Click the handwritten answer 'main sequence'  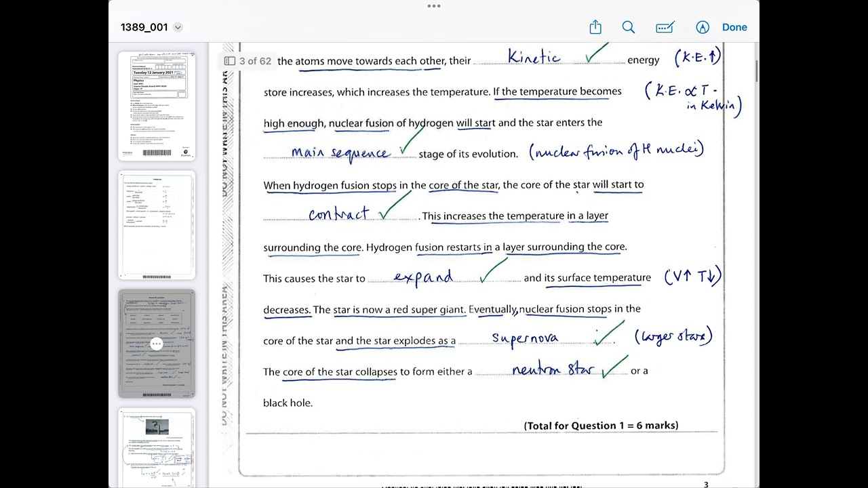coord(340,153)
